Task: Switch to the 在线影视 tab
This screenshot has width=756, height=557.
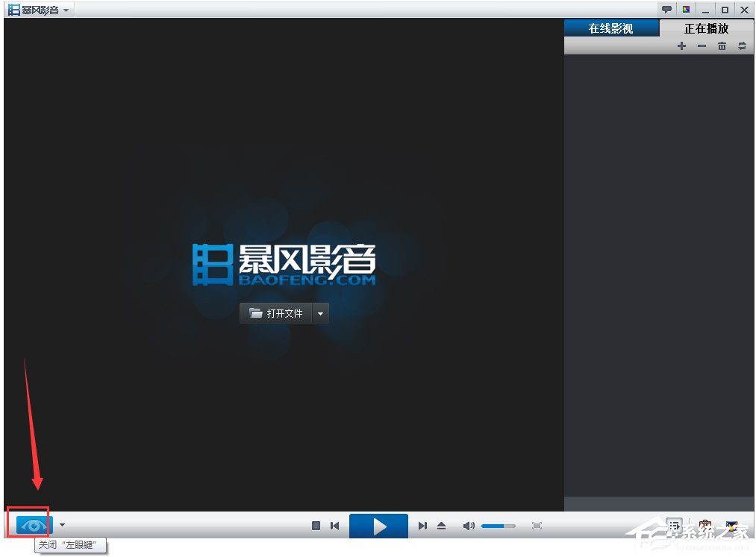Action: (611, 28)
